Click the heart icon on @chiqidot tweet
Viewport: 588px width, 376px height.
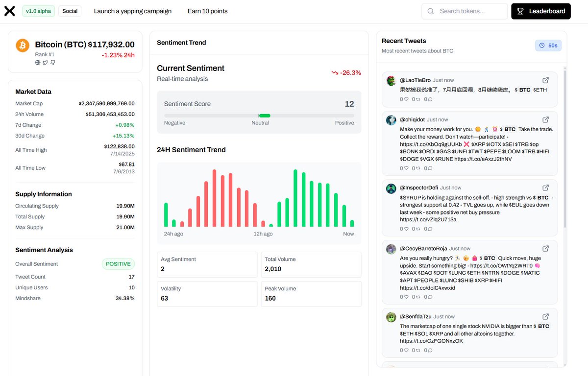tap(406, 168)
